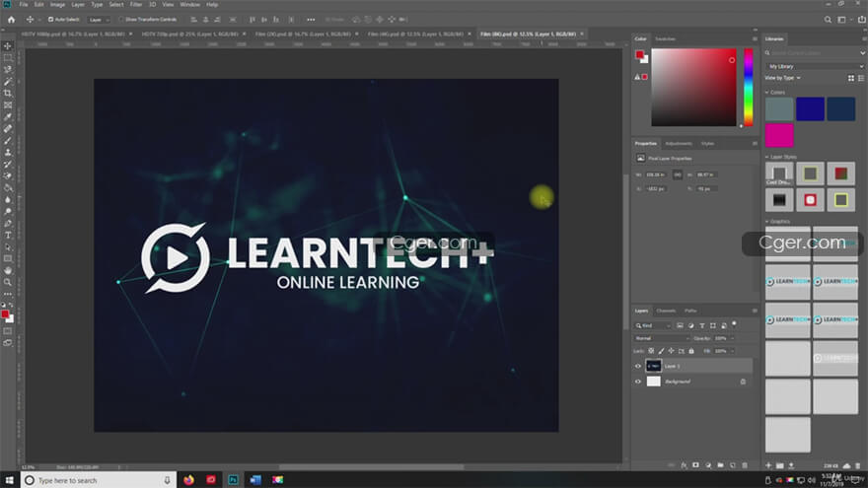The height and width of the screenshot is (488, 868).
Task: Swap foreground and background colors in toolbox
Action: pos(11,305)
